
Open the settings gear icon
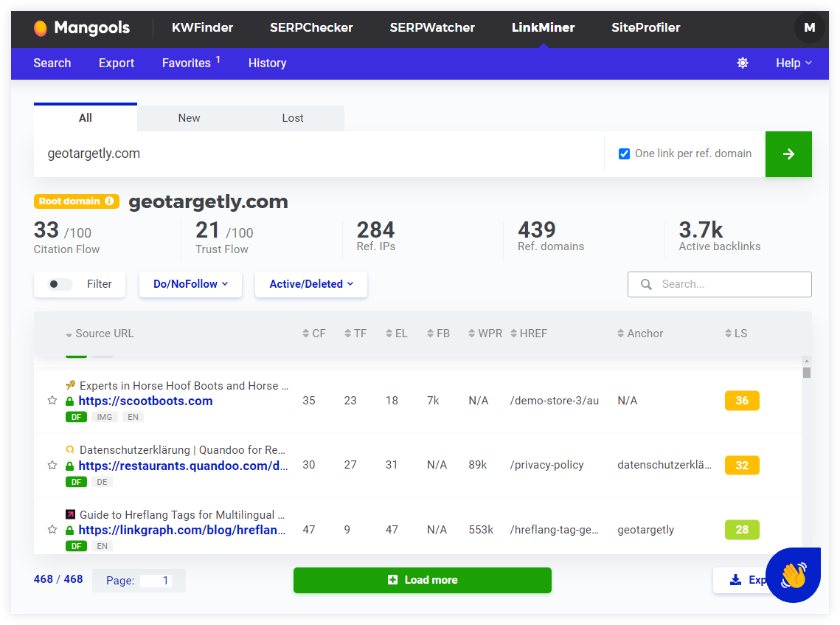click(743, 63)
